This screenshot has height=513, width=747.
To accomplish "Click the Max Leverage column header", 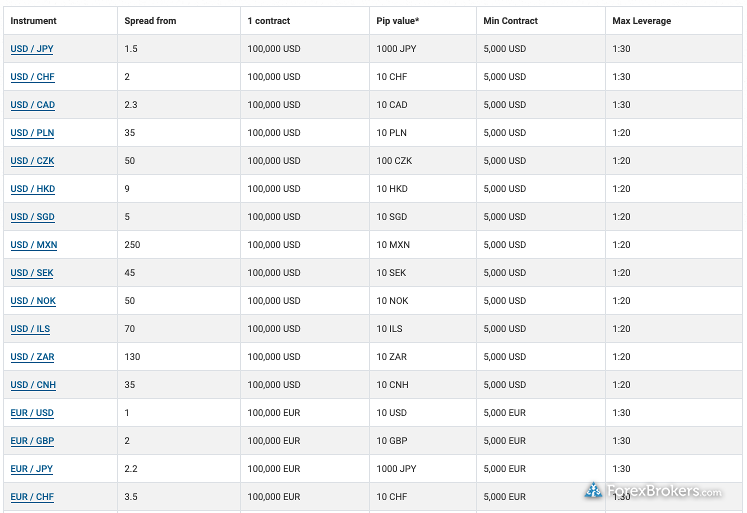I will pyautogui.click(x=641, y=21).
